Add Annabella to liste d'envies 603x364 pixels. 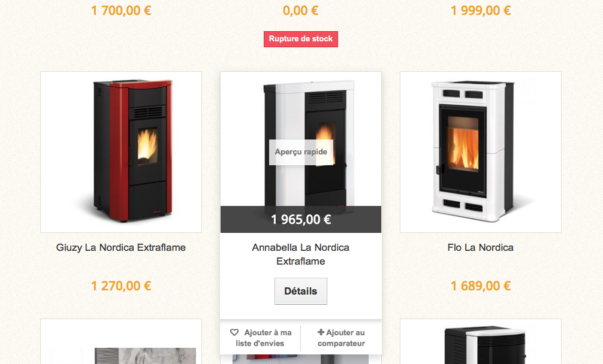[260, 338]
